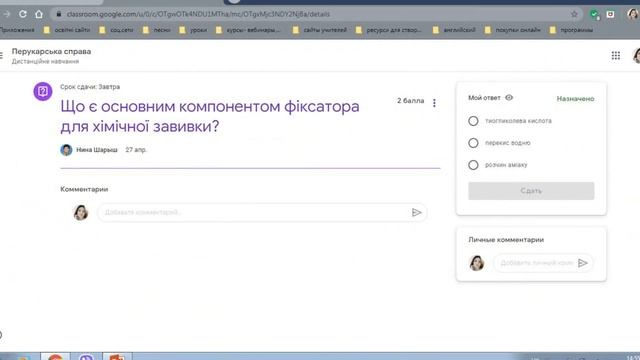This screenshot has height=360, width=640.
Task: Click the Сдать submit button
Action: point(531,191)
